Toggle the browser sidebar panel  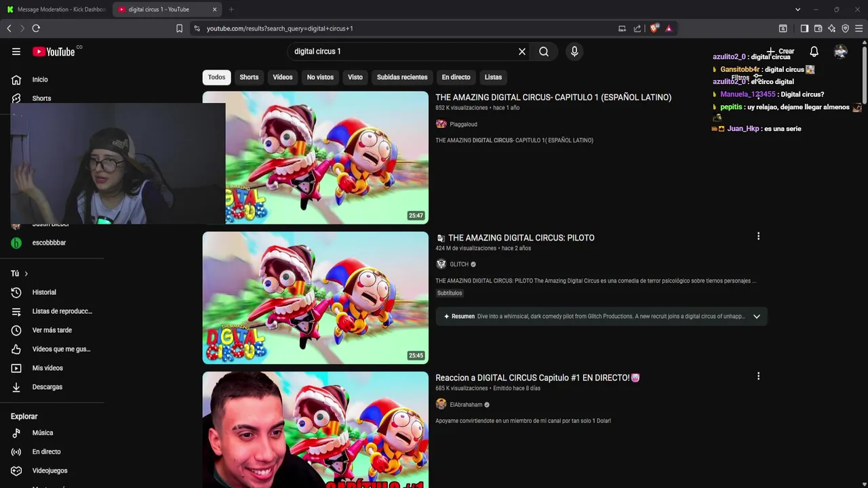pos(804,28)
